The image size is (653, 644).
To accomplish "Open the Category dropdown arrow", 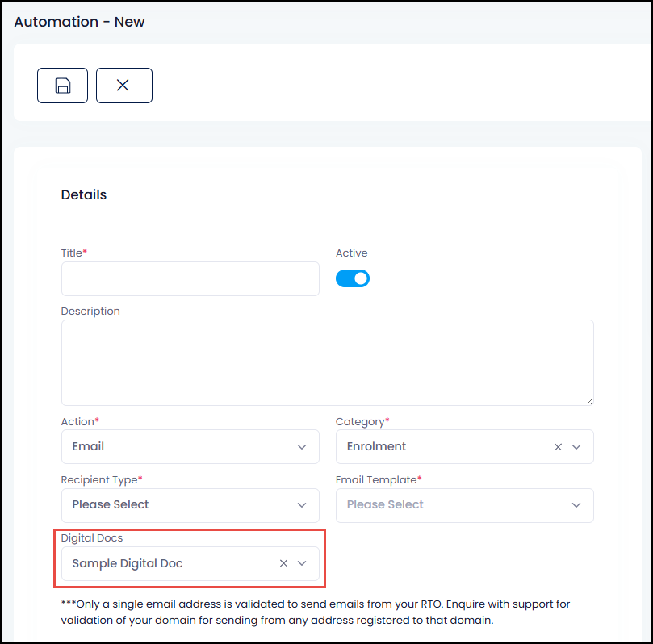I will (x=576, y=446).
